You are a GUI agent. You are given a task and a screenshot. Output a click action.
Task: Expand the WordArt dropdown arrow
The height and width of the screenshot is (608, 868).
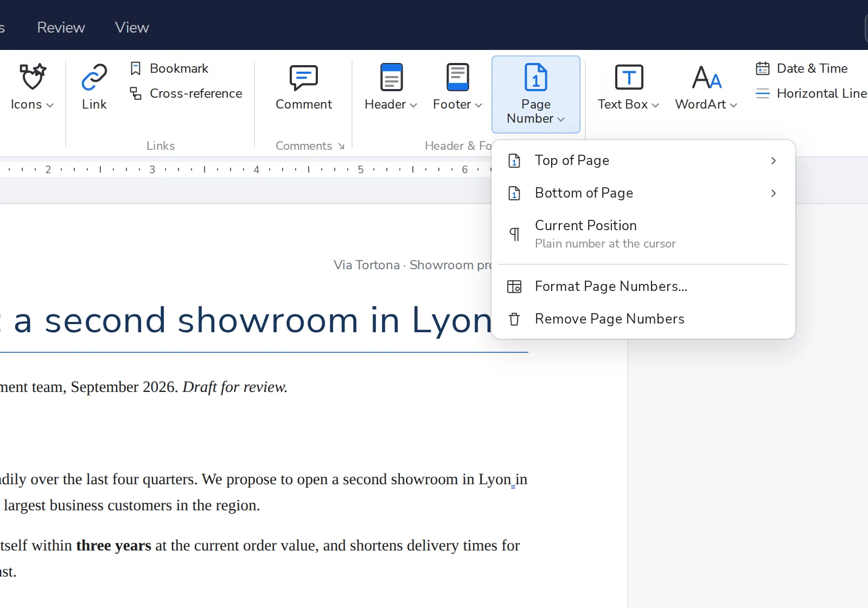tap(733, 105)
